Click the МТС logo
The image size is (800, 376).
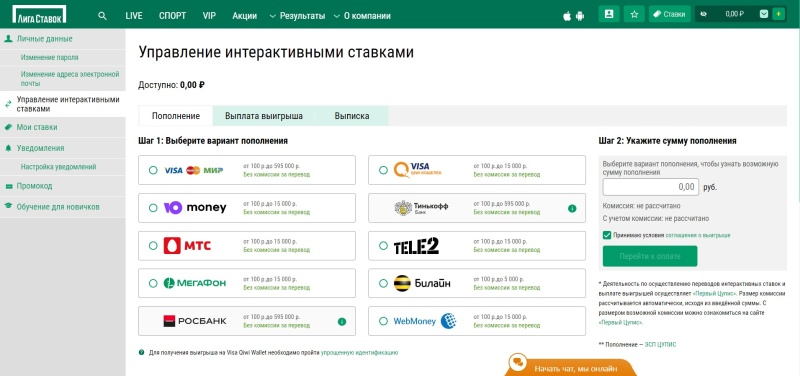tap(187, 246)
